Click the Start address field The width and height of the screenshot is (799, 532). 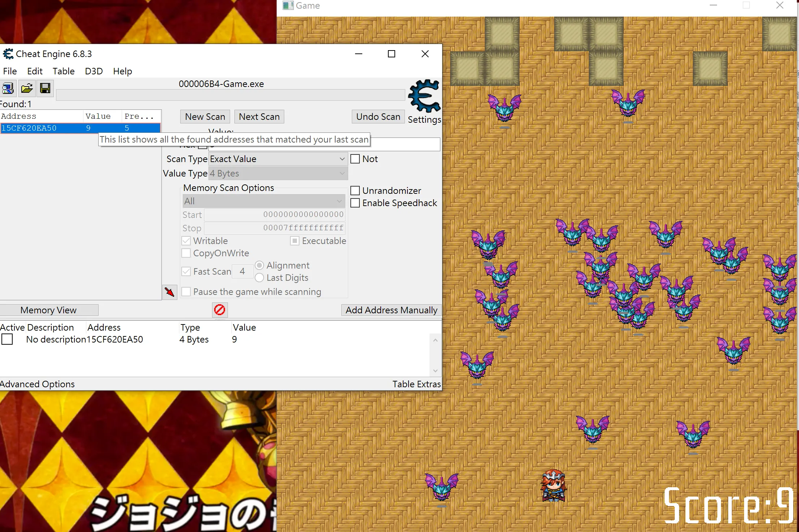(x=275, y=215)
